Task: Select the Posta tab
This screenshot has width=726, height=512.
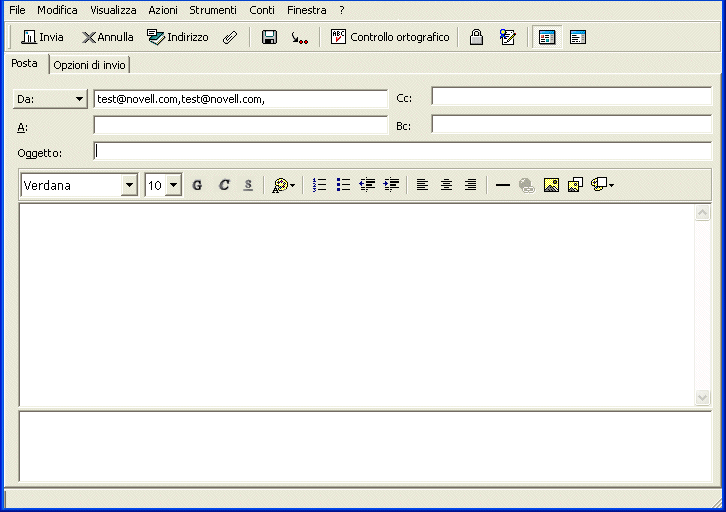Action: 25,63
